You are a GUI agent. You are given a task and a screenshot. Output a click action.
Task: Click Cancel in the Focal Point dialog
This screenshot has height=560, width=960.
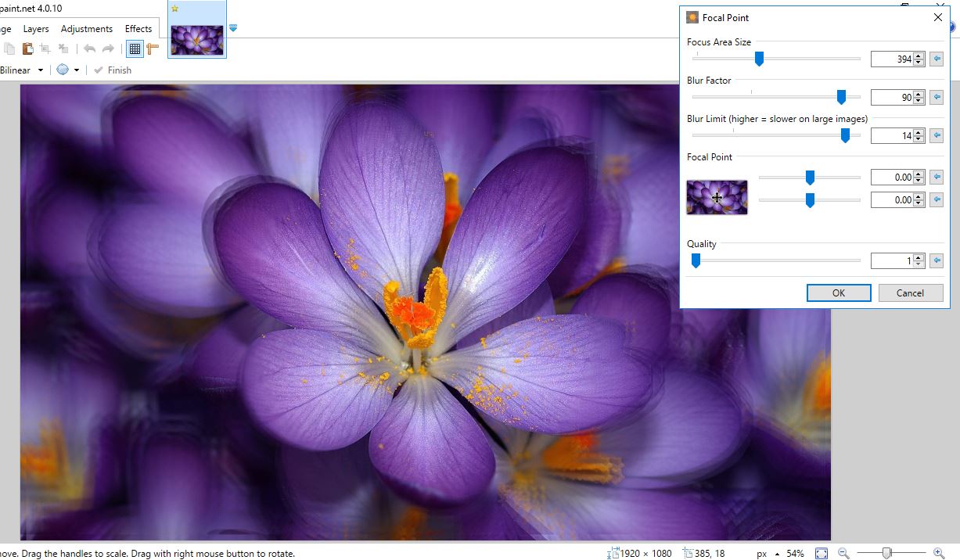pos(911,293)
